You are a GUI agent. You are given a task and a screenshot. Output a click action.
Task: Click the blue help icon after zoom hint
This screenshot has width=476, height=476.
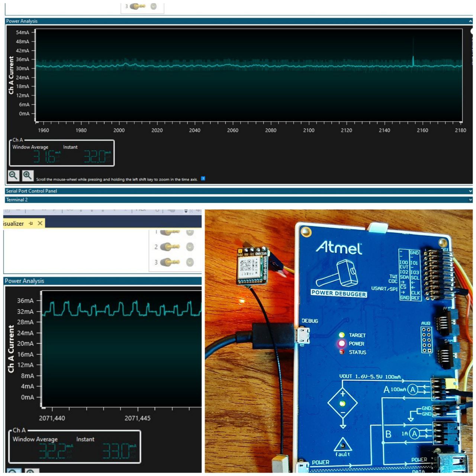click(x=203, y=178)
